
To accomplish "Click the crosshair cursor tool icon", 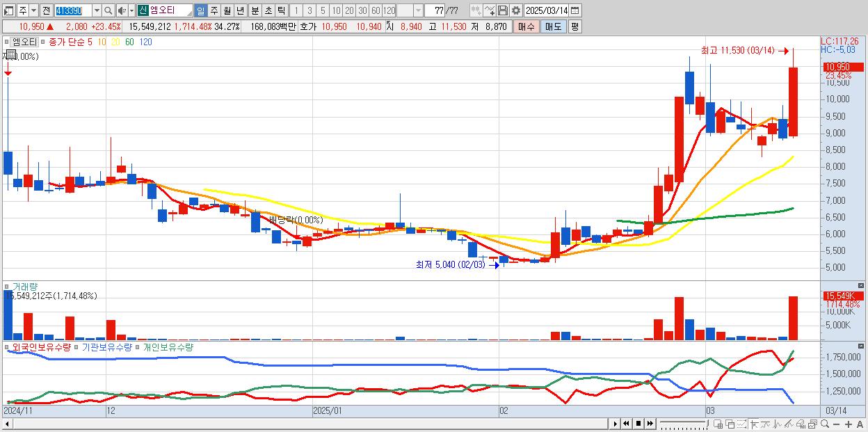I will click(x=754, y=424).
